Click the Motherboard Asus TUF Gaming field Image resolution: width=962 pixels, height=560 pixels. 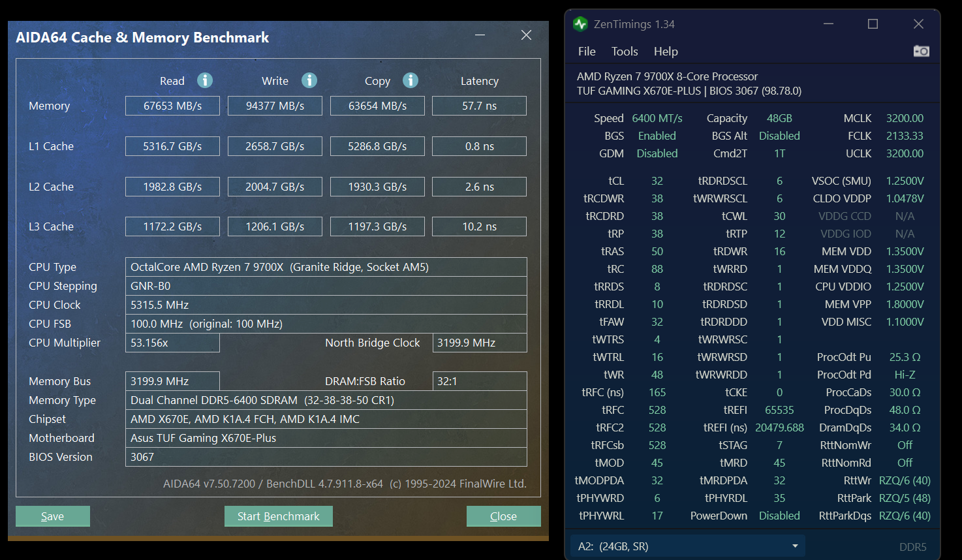(x=326, y=438)
